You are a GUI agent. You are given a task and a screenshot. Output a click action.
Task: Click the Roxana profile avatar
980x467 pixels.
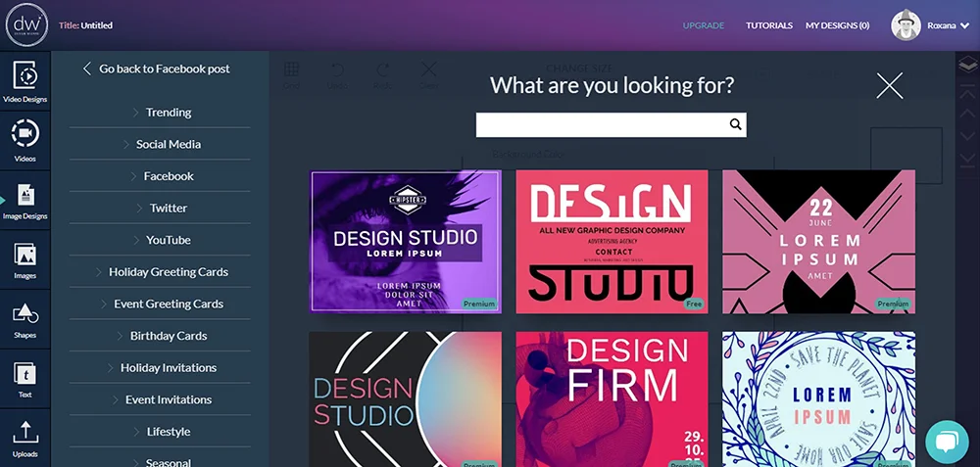click(x=906, y=25)
